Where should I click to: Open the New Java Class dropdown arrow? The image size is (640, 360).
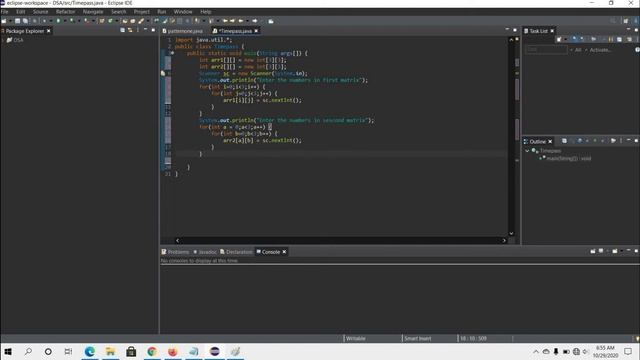point(117,21)
